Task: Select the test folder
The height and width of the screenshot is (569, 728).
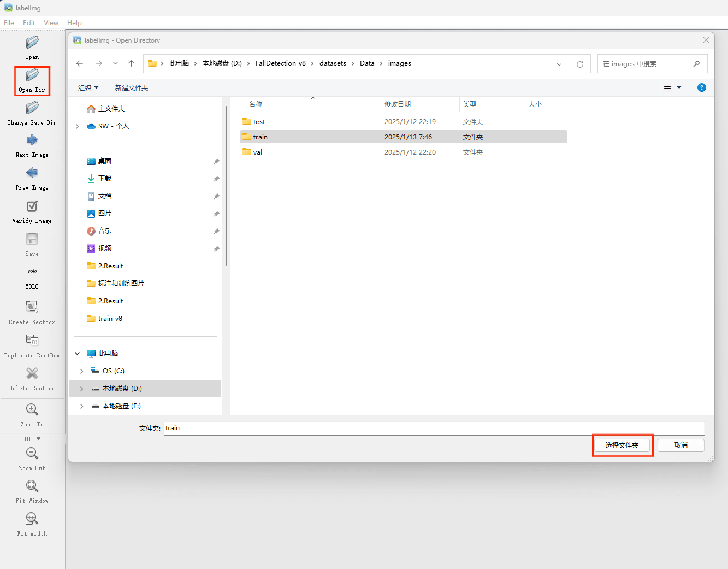Action: click(404, 122)
